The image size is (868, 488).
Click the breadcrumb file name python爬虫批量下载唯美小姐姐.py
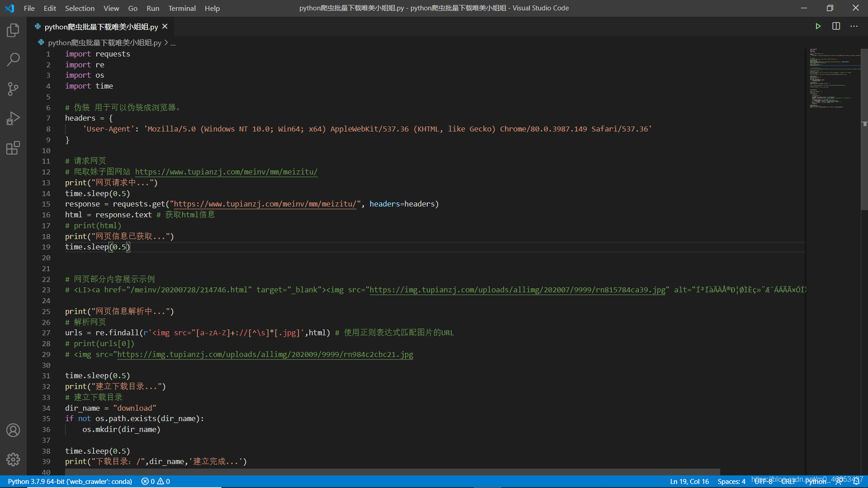104,42
